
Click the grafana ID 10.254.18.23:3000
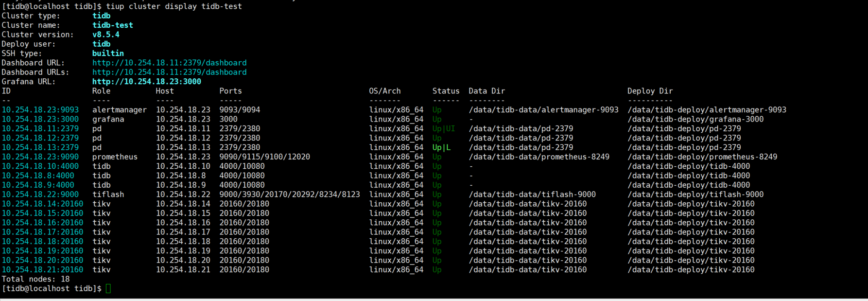[x=40, y=119]
